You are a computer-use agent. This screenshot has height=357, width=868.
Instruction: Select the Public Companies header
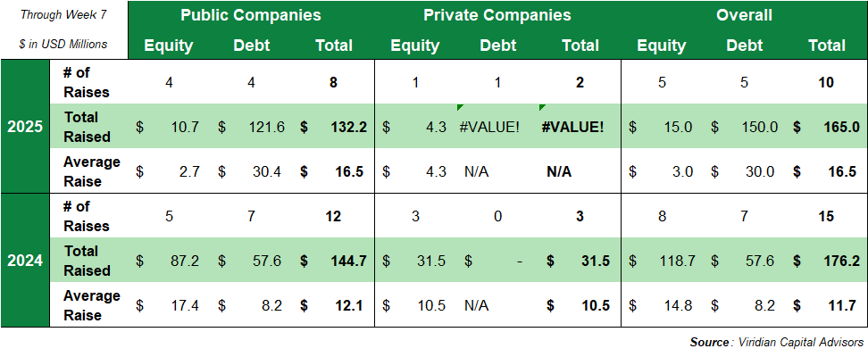(x=251, y=15)
